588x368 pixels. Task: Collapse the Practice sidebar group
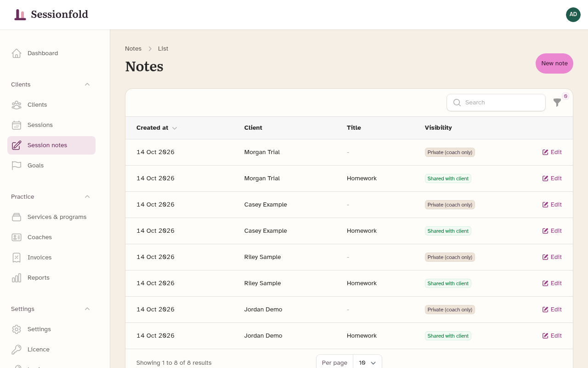pos(87,197)
